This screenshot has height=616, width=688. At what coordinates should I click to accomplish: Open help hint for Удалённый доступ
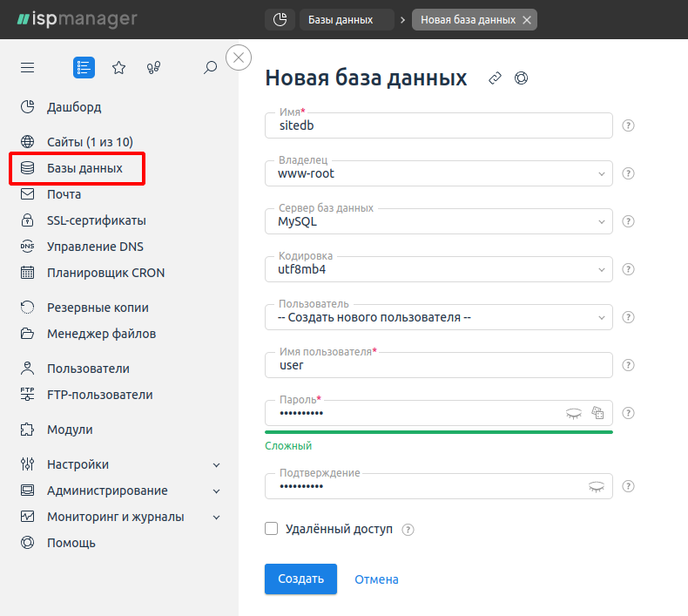(x=408, y=530)
